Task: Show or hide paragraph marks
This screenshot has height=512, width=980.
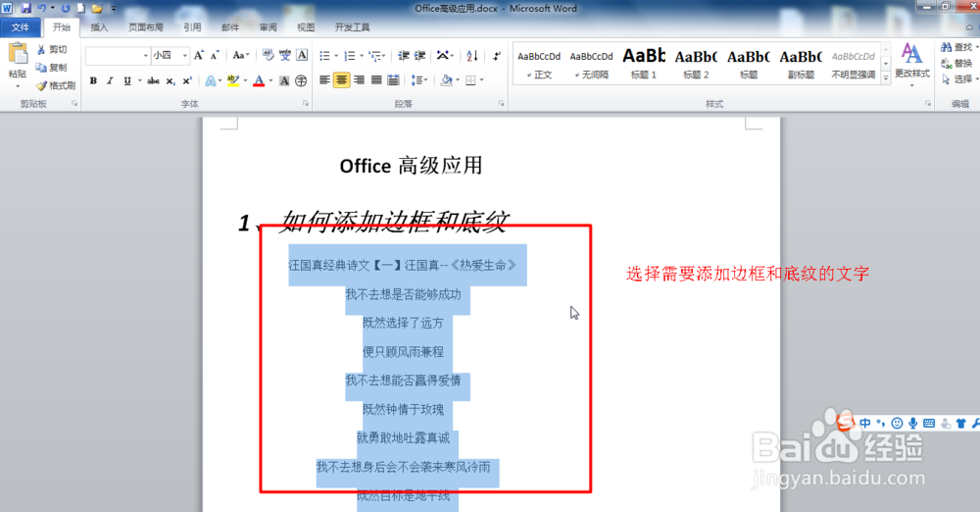Action: pyautogui.click(x=497, y=56)
